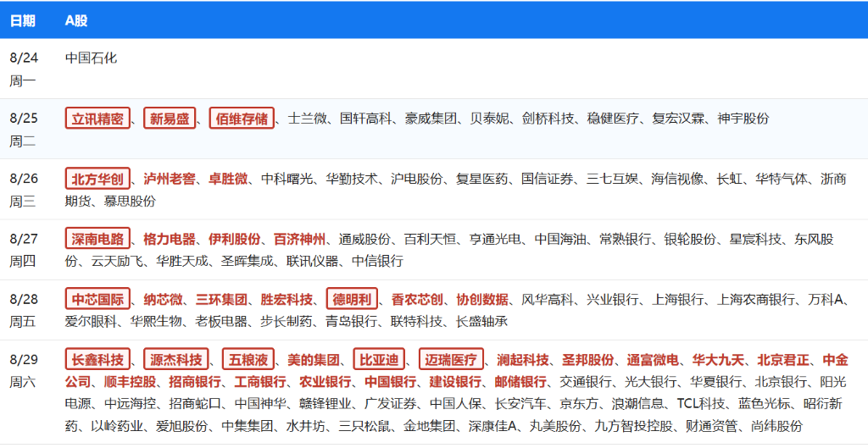The width and height of the screenshot is (868, 448).
Task: Click 沪电股份 stock name
Action: (417, 179)
